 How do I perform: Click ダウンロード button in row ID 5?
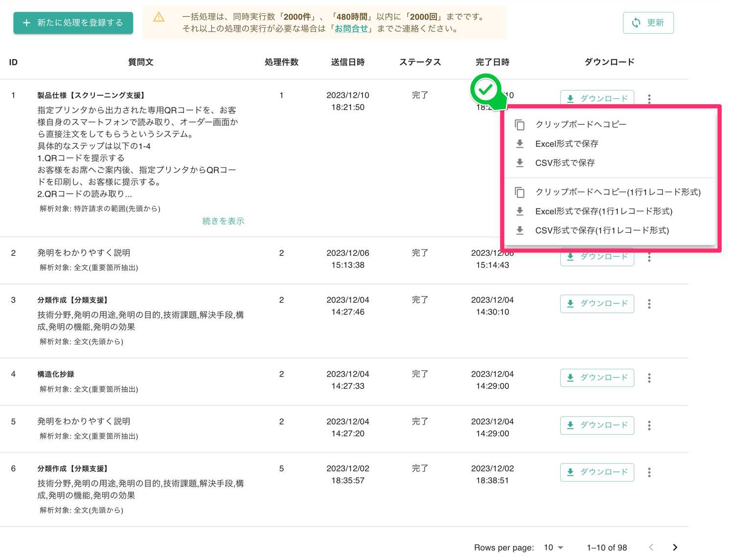tap(597, 426)
